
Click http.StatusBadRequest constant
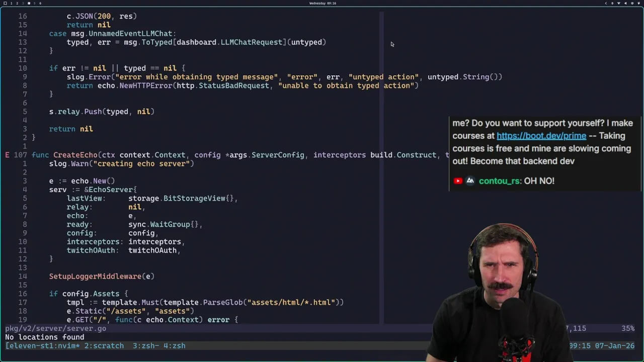point(223,85)
